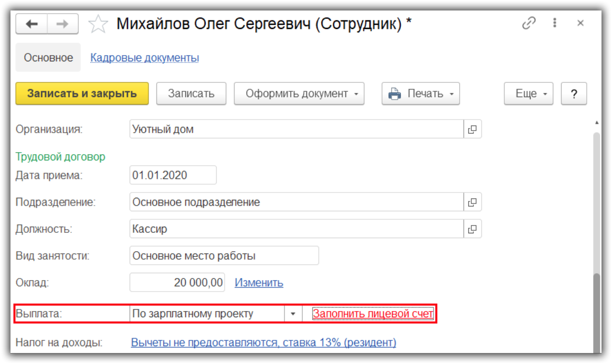Click the Дата приема date field
This screenshot has height=364, width=612.
point(173,175)
